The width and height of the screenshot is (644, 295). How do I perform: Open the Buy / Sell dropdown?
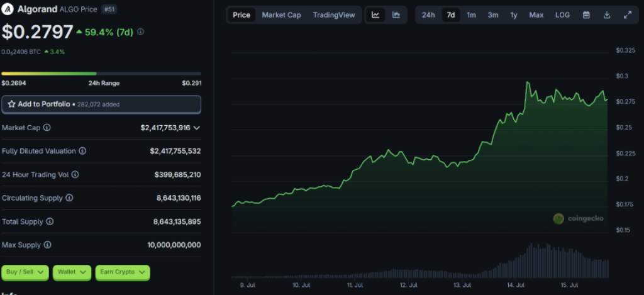(x=25, y=272)
